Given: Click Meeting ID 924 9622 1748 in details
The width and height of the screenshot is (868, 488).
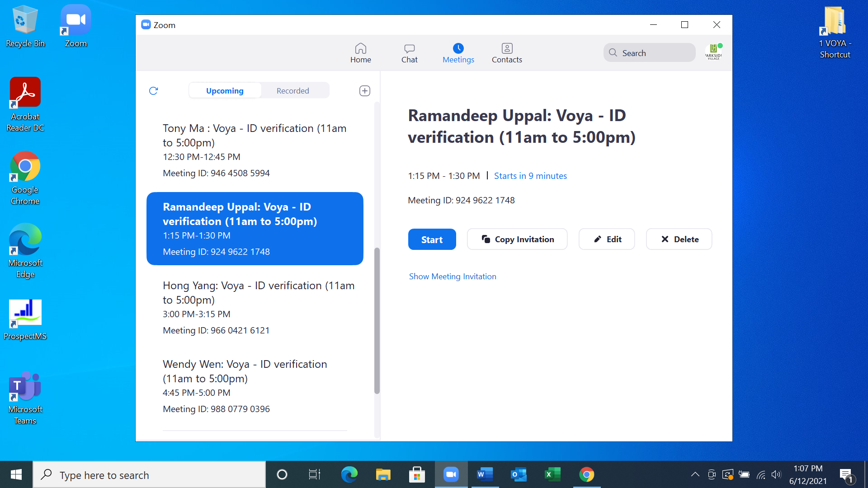Looking at the screenshot, I should click(x=461, y=200).
